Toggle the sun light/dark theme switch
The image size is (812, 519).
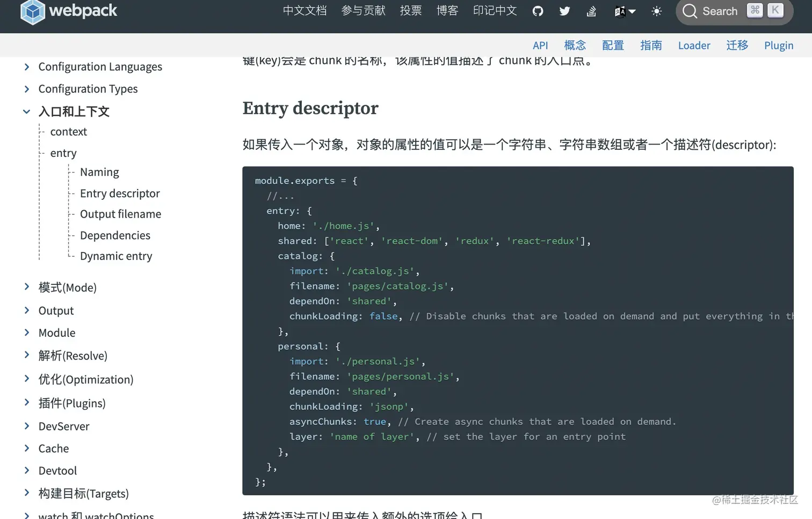[656, 11]
